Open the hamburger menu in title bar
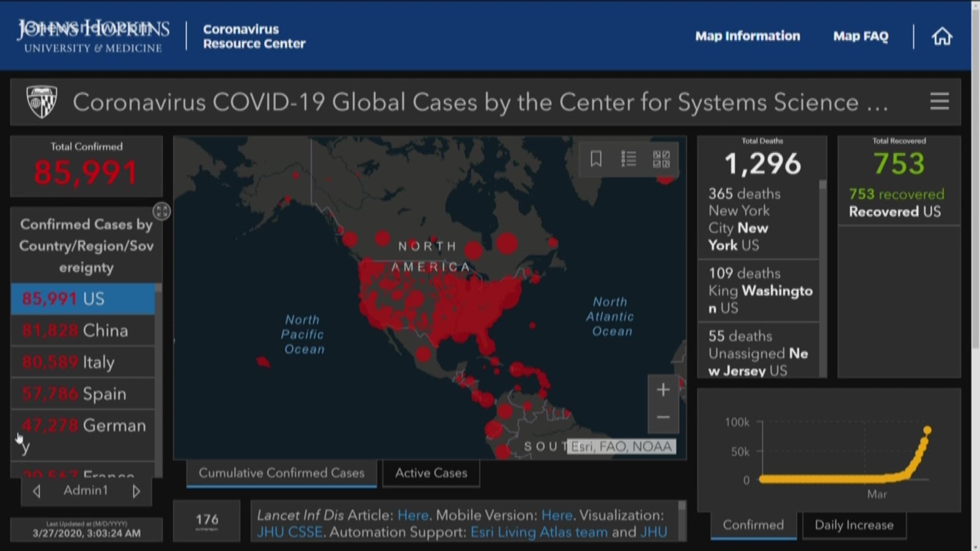The width and height of the screenshot is (980, 551). 939,102
